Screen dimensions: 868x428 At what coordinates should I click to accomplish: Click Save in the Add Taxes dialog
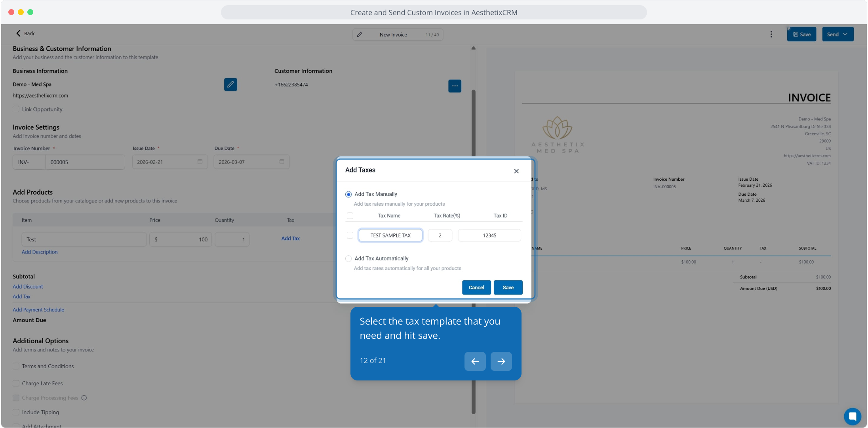(508, 288)
